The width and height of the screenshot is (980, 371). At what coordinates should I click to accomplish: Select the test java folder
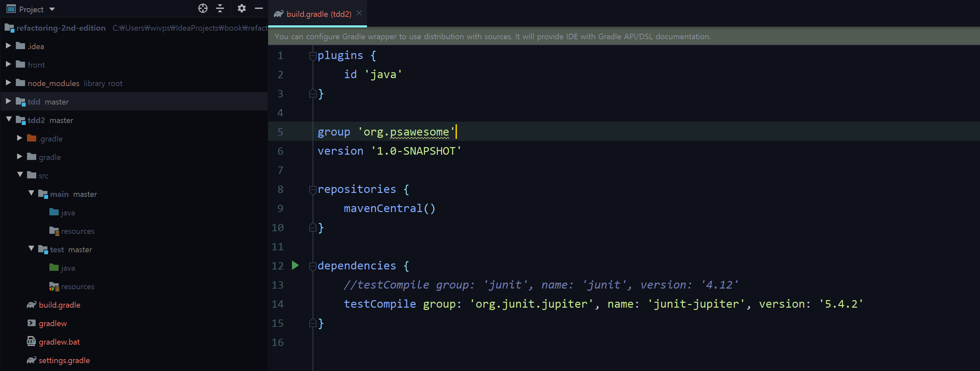pyautogui.click(x=68, y=268)
